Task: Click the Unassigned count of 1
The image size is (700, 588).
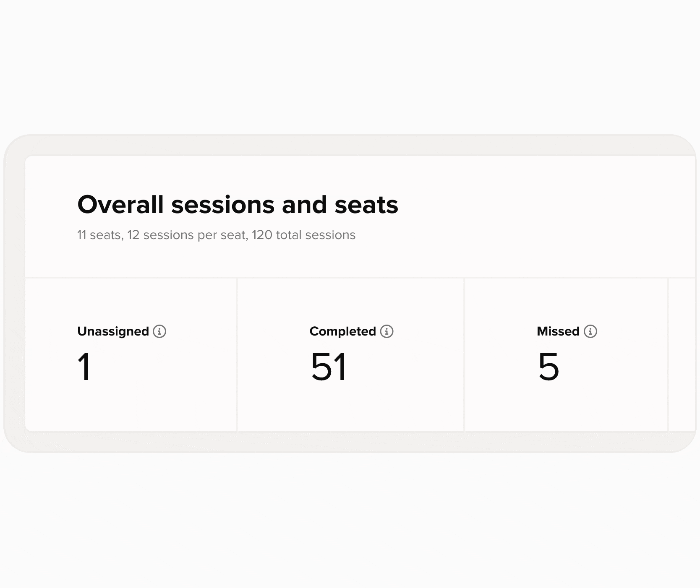Action: point(84,367)
